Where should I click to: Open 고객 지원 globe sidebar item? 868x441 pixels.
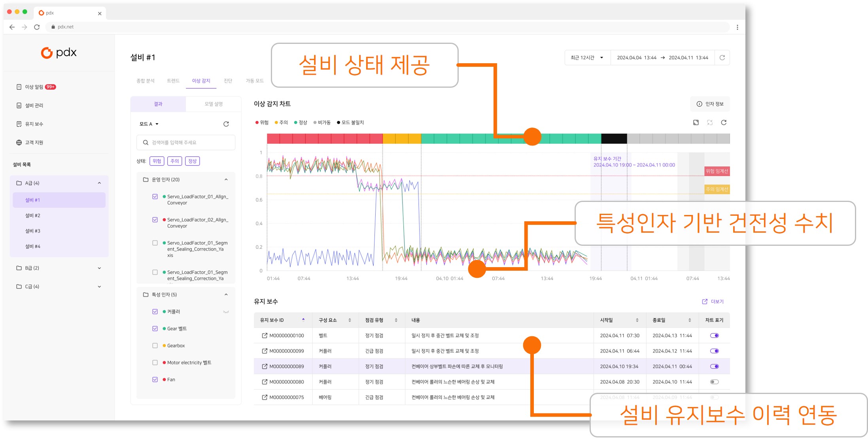coord(19,143)
